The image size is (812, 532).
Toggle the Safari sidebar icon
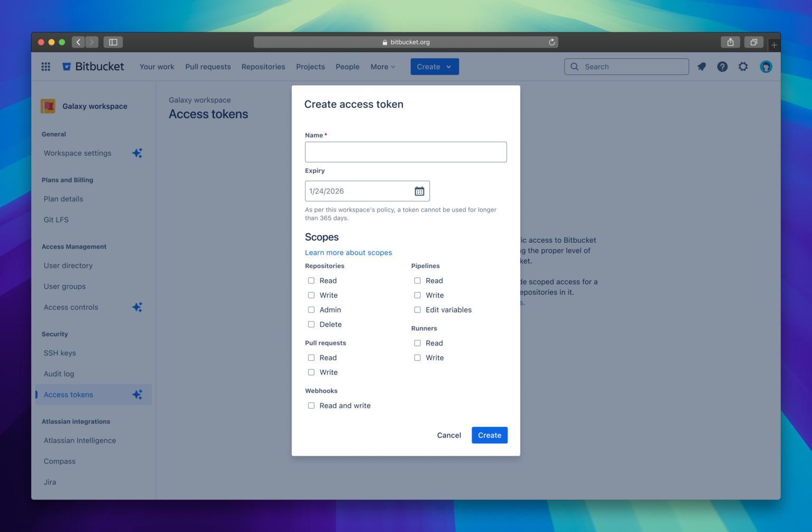tap(113, 42)
